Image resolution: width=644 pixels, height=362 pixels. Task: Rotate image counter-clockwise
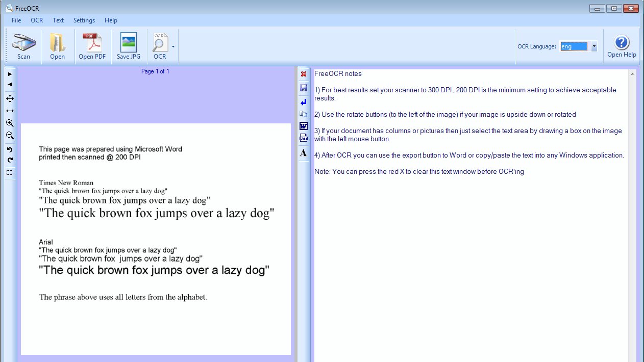pyautogui.click(x=10, y=150)
